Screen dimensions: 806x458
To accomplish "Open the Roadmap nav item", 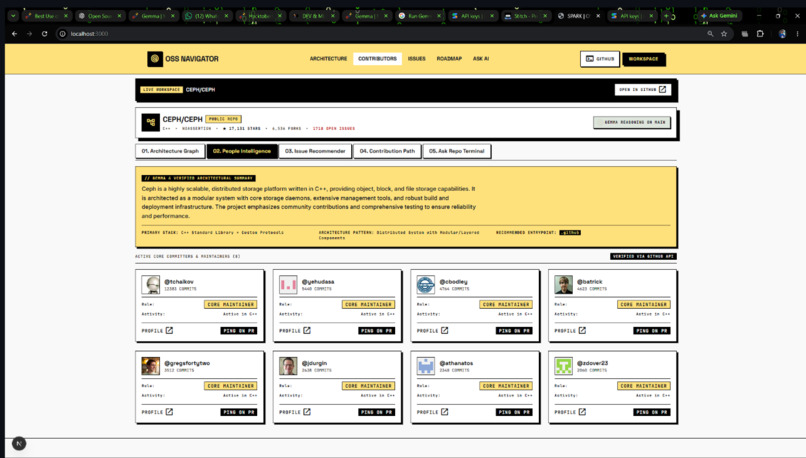I will [x=449, y=59].
